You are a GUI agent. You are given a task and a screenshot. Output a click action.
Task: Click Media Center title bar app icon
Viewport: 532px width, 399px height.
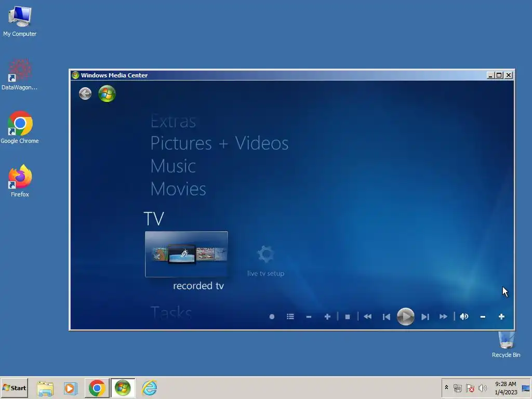point(75,75)
